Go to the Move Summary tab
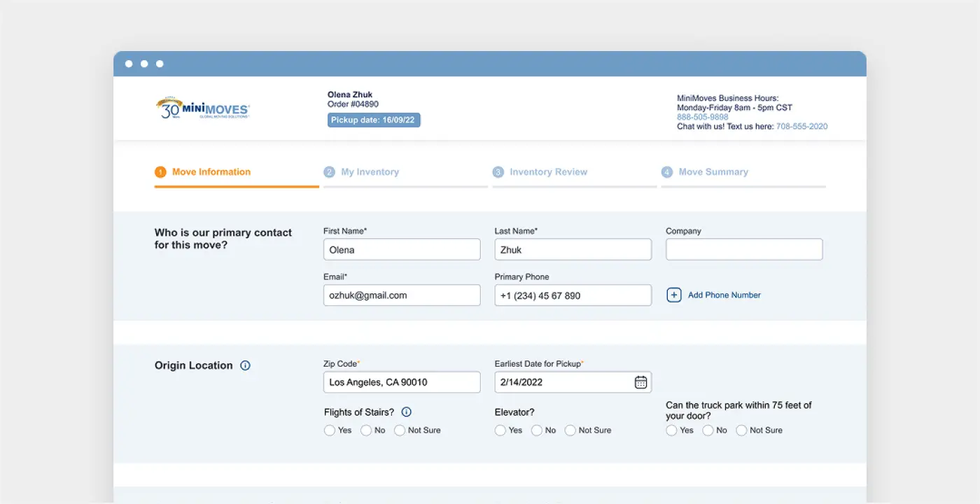Screen dimensions: 980x504 (713, 172)
